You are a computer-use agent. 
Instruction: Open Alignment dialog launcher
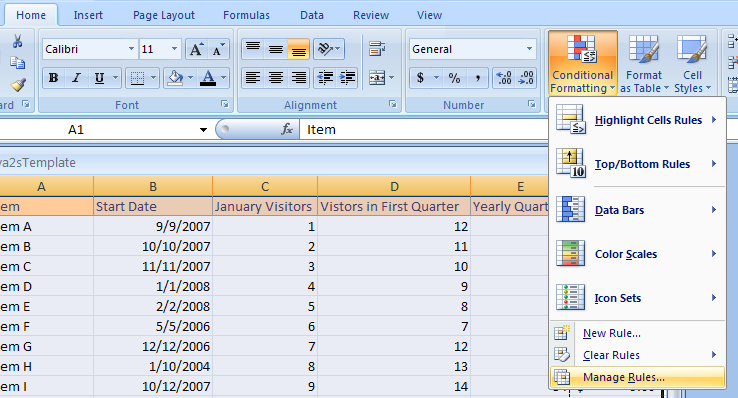pos(393,104)
